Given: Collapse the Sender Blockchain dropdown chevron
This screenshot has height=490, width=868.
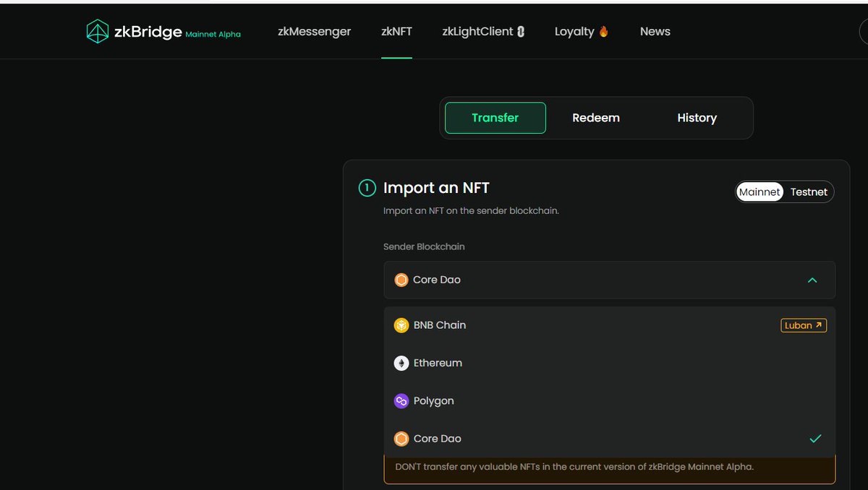Looking at the screenshot, I should [812, 280].
